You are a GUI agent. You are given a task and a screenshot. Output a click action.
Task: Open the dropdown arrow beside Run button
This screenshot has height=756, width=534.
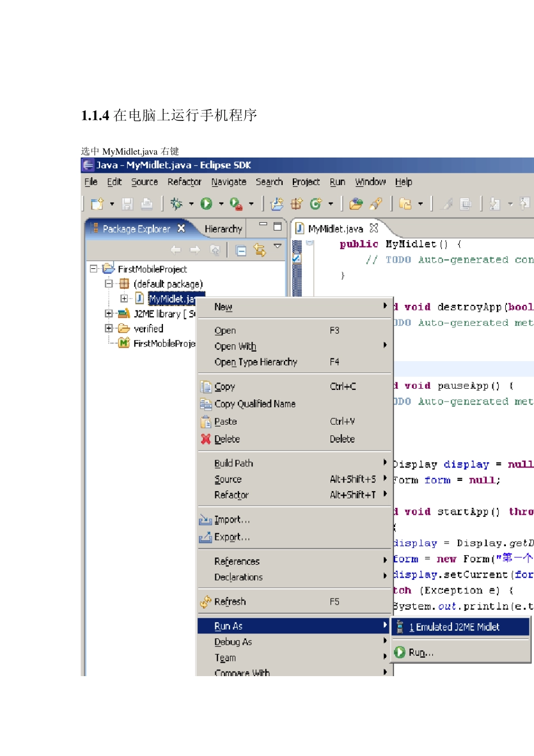[221, 204]
